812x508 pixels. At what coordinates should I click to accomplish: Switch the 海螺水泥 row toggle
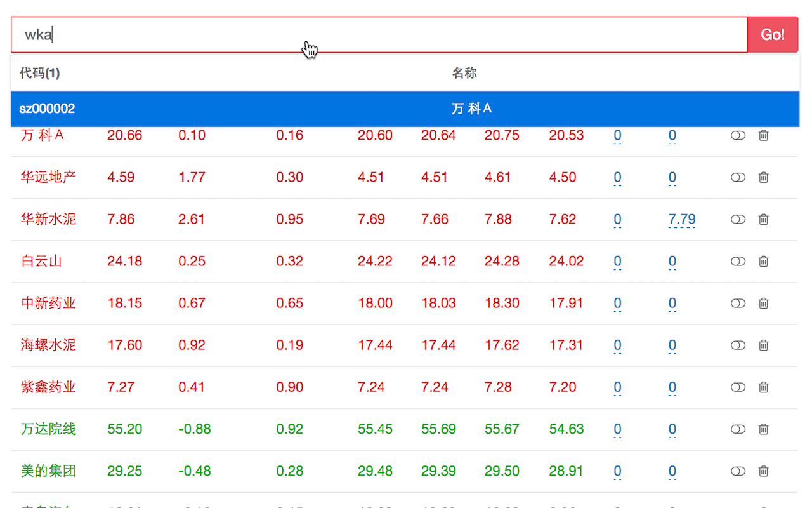738,345
